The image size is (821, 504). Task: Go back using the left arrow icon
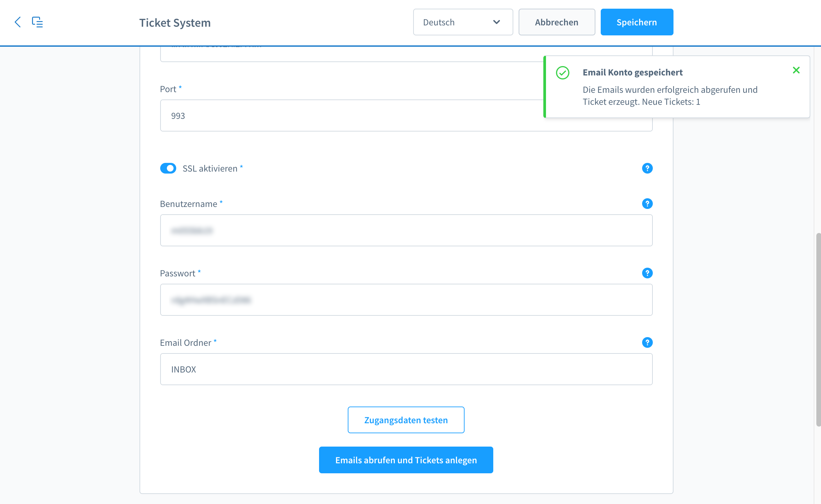[x=18, y=22]
